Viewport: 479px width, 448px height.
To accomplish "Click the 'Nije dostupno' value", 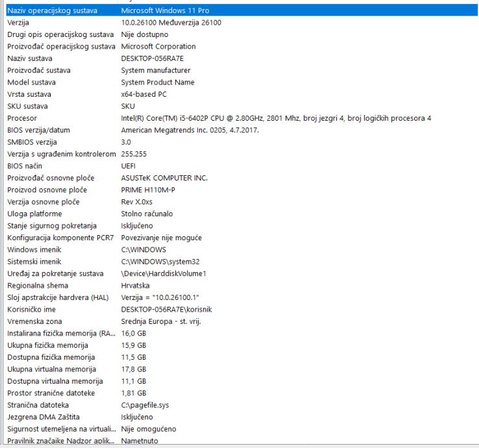I will coord(145,34).
